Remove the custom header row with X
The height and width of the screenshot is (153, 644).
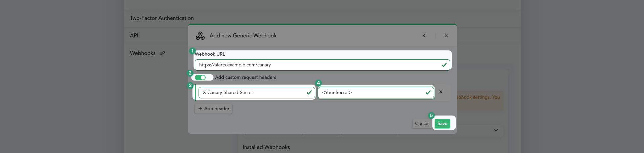[x=441, y=92]
